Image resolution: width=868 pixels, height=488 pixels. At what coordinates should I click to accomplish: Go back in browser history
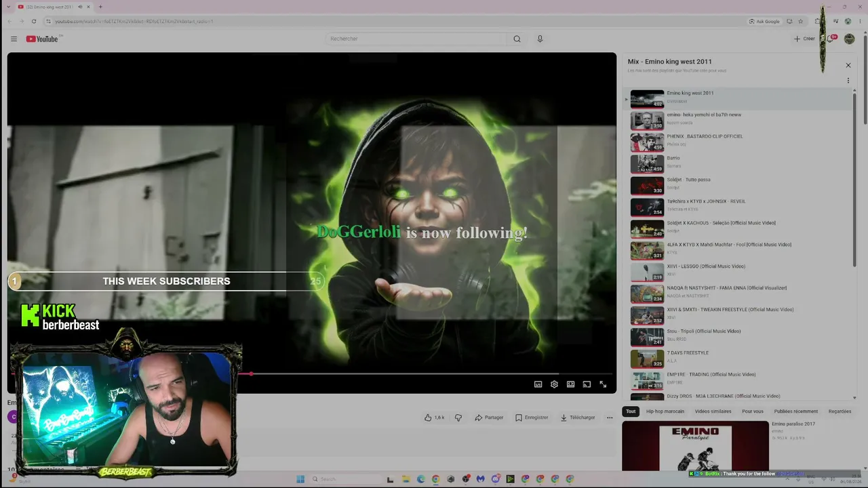9,21
